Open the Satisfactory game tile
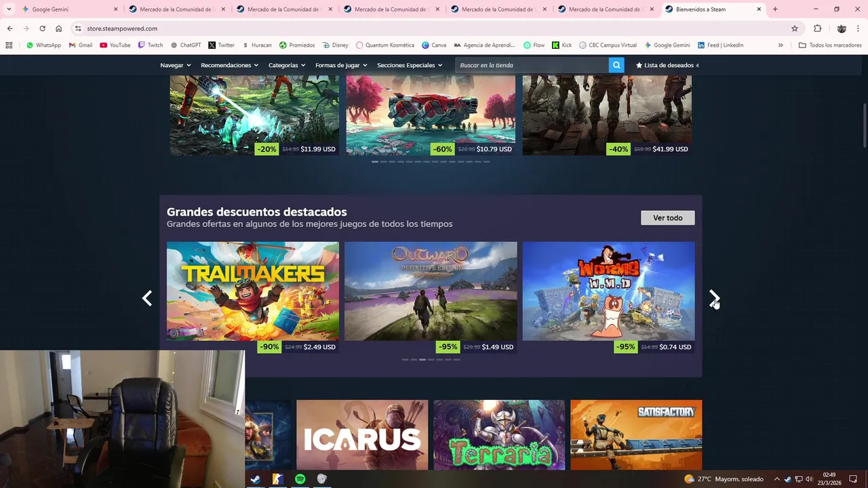 [636, 434]
